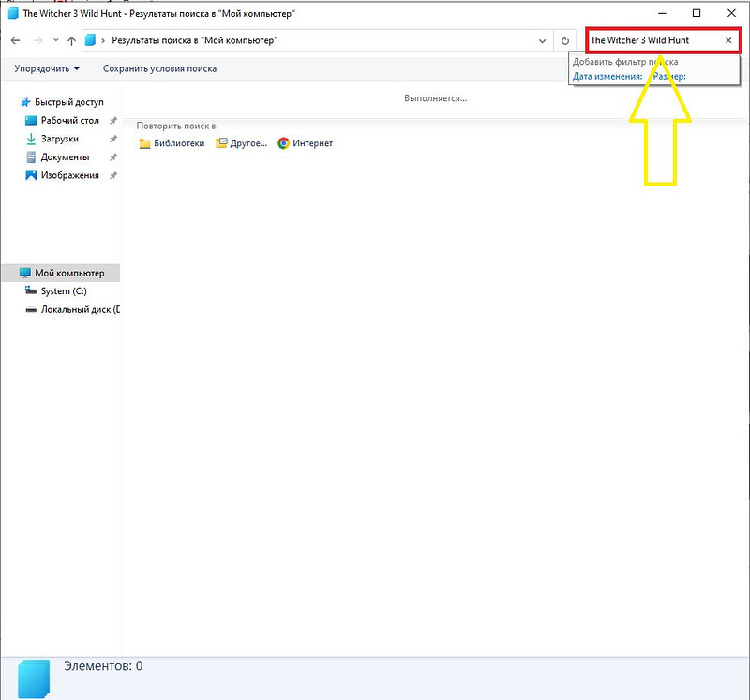Clear the search box with the X
Screen dimensions: 750x700
728,41
